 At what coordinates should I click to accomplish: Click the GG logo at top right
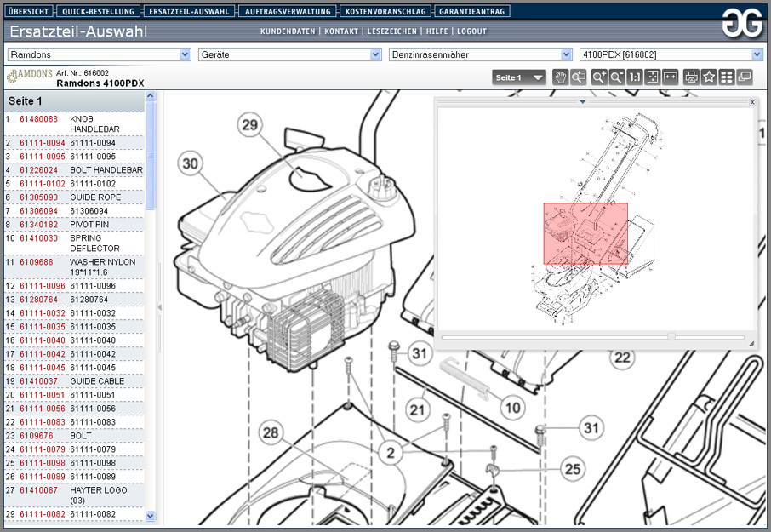click(741, 23)
